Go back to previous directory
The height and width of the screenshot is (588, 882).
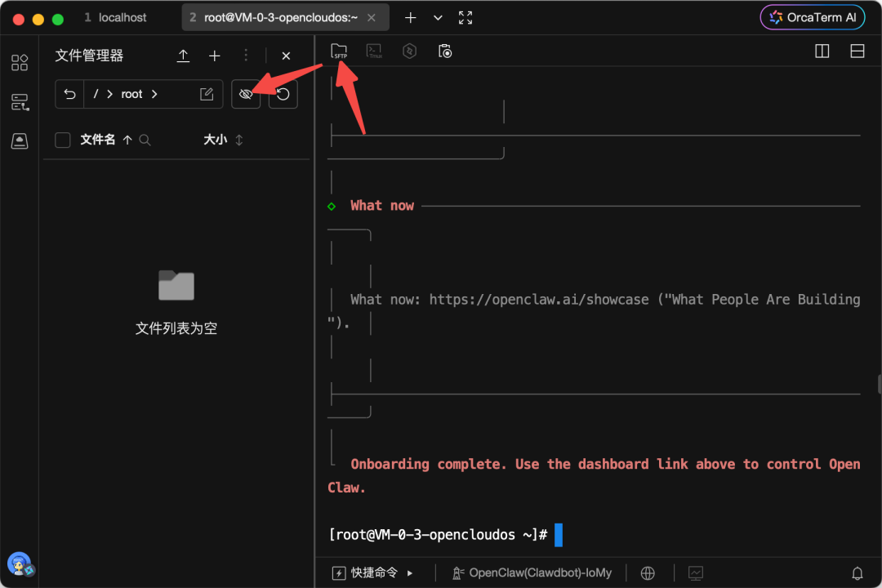pos(69,94)
